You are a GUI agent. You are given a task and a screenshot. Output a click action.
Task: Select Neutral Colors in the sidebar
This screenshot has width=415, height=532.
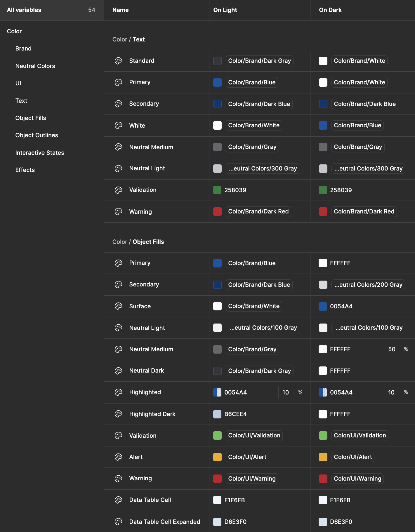tap(35, 66)
